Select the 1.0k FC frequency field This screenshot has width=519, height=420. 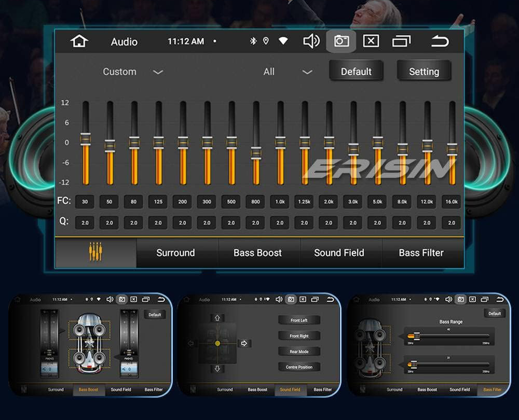pos(280,202)
